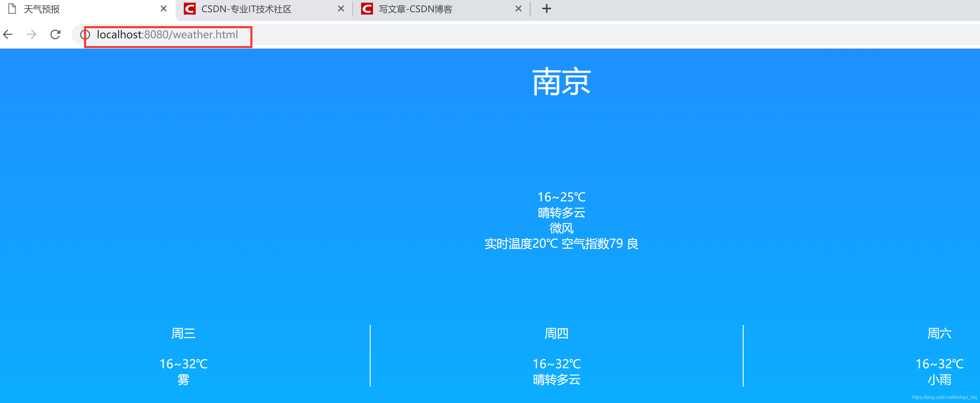Click 晴转多云 under 周四
This screenshot has height=403, width=980.
coord(557,380)
